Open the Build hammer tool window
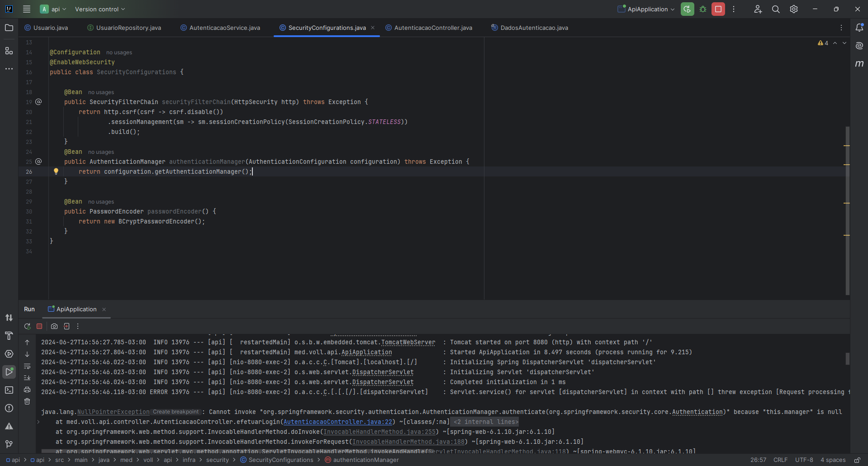This screenshot has width=868, height=466. [x=9, y=336]
